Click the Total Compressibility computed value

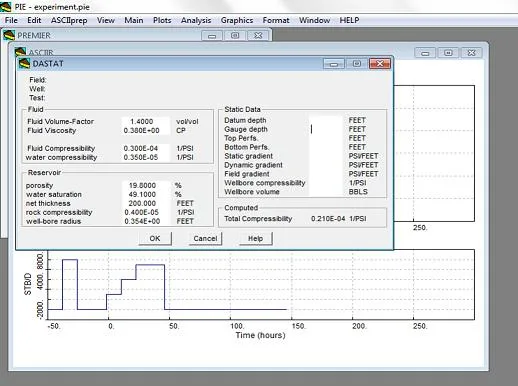pos(328,219)
